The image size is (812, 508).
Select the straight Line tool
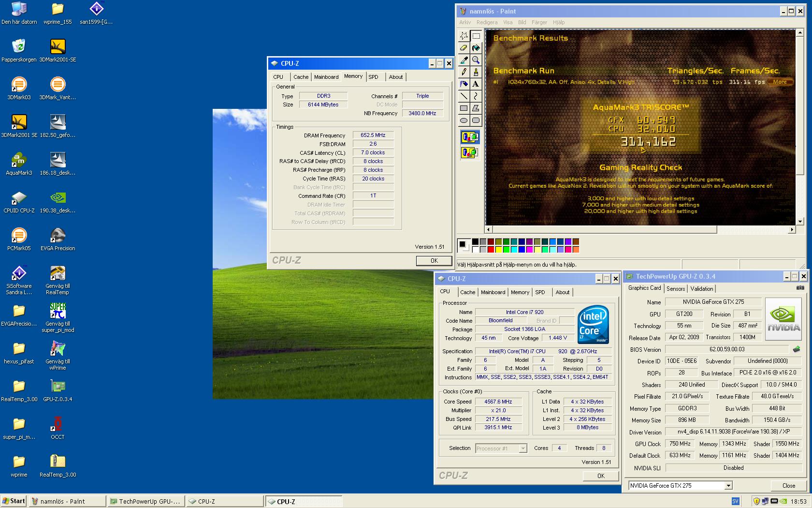[x=464, y=96]
